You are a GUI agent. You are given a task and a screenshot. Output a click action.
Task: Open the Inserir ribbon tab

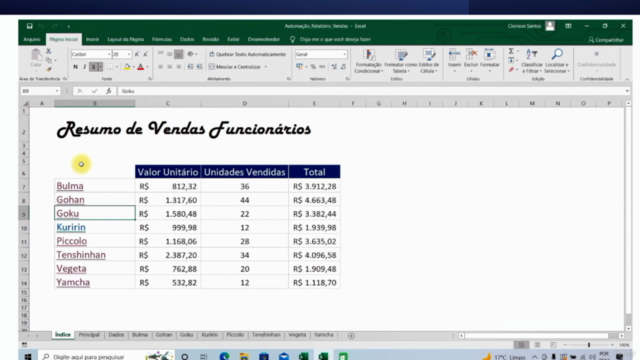click(92, 40)
